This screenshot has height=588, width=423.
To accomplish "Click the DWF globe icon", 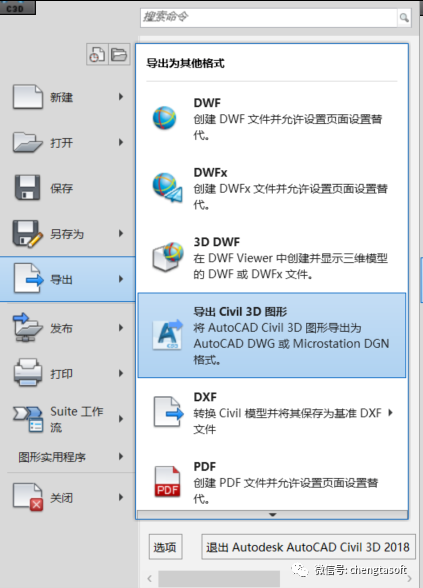I will click(165, 118).
